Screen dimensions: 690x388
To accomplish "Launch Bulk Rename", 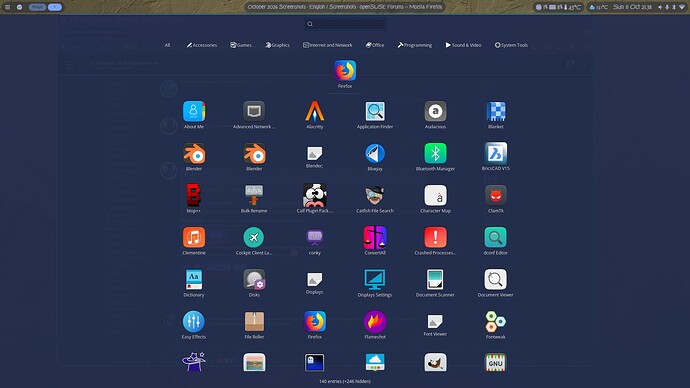I will [x=254, y=199].
